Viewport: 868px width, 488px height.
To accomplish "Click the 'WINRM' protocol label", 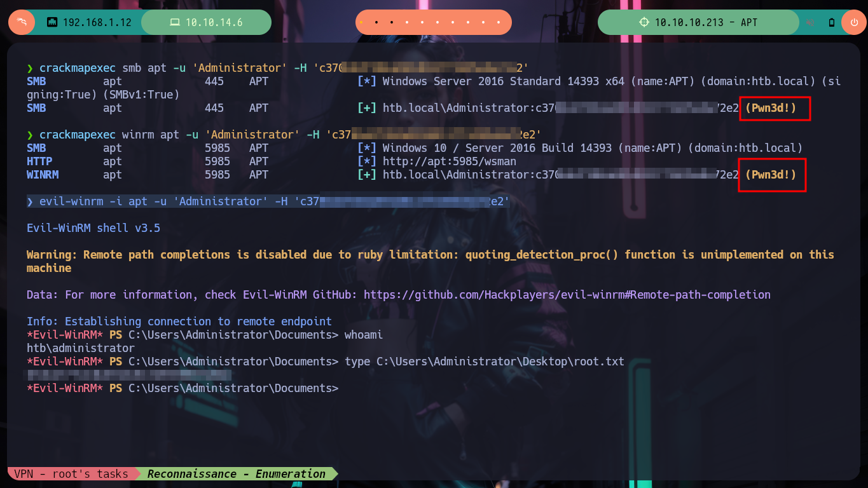I will point(43,175).
